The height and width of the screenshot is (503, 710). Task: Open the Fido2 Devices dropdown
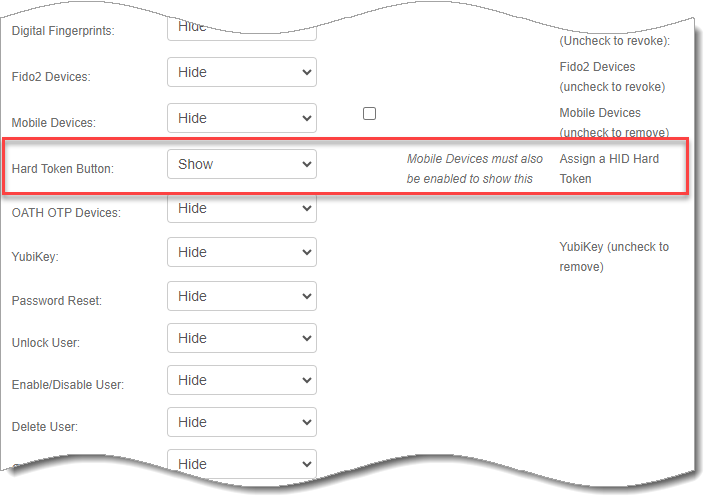click(x=241, y=72)
